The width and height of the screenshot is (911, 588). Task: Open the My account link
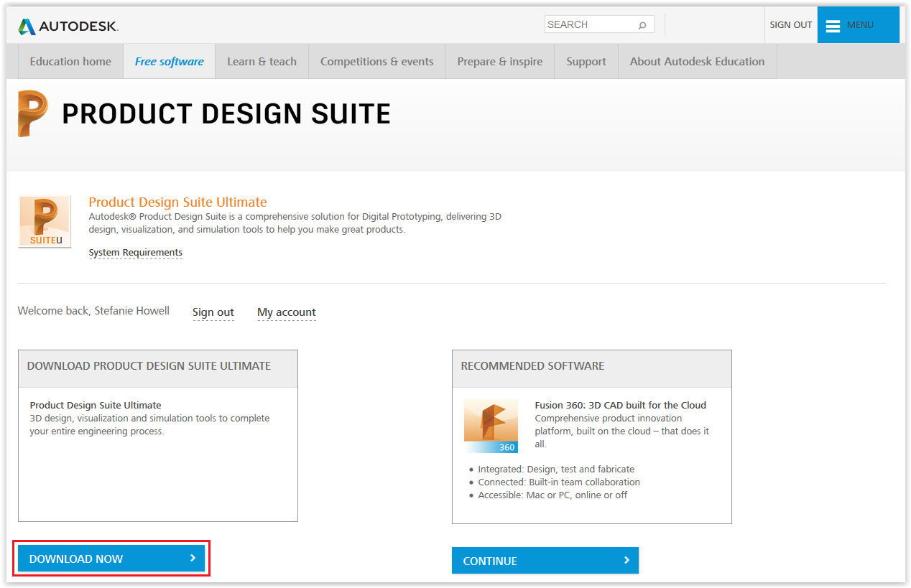click(x=287, y=312)
